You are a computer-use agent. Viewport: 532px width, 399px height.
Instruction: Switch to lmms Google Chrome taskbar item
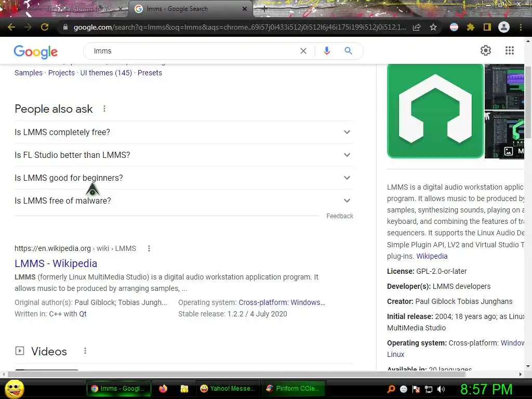coord(118,389)
